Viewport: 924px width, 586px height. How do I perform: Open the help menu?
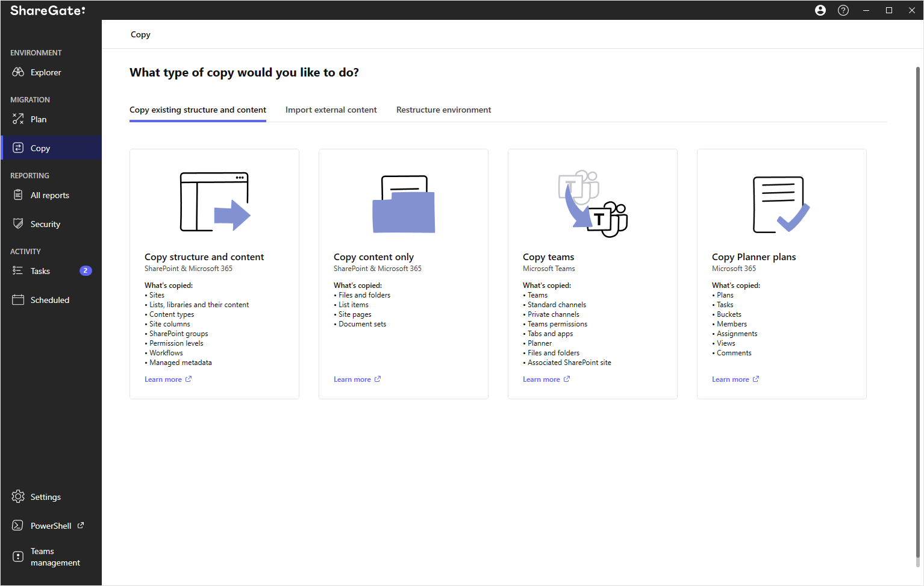[843, 10]
